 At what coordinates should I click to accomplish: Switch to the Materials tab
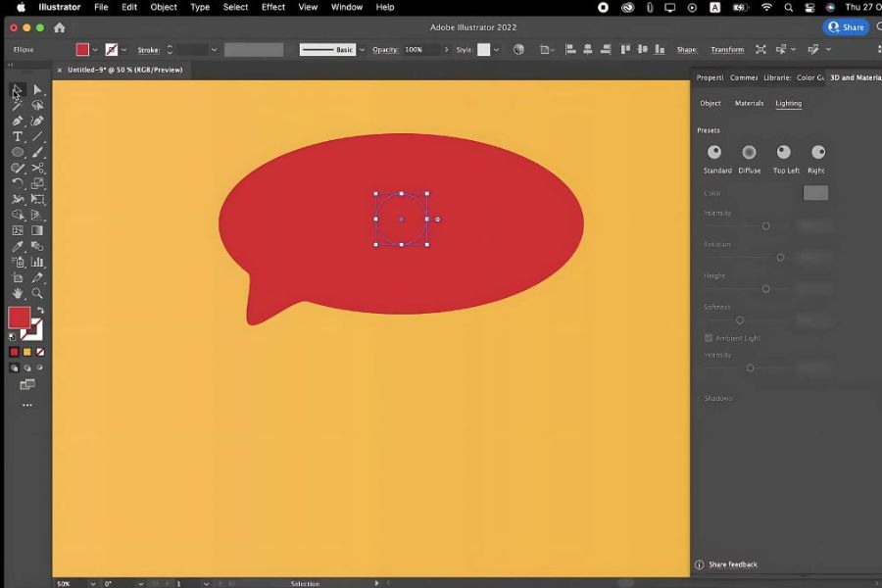coord(749,103)
